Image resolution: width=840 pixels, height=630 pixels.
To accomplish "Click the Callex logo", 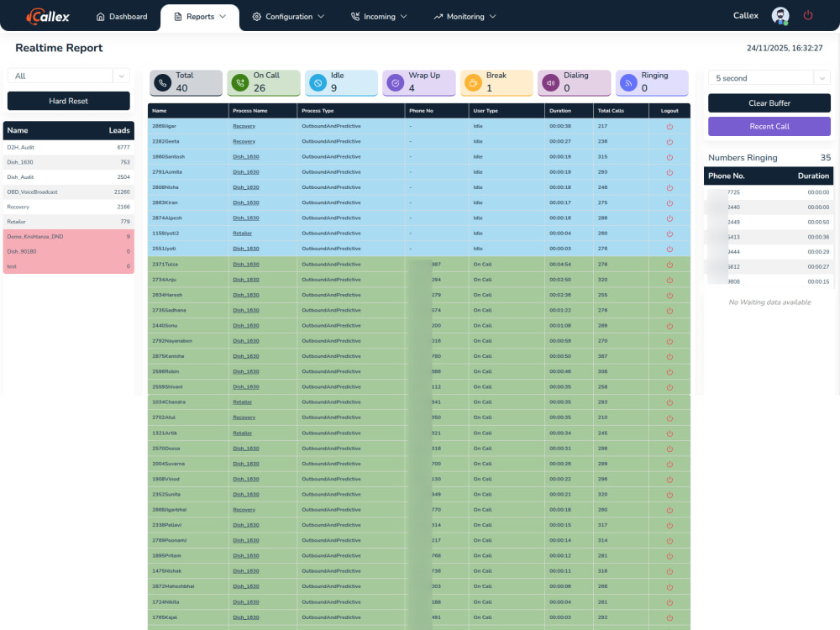I will coord(48,17).
